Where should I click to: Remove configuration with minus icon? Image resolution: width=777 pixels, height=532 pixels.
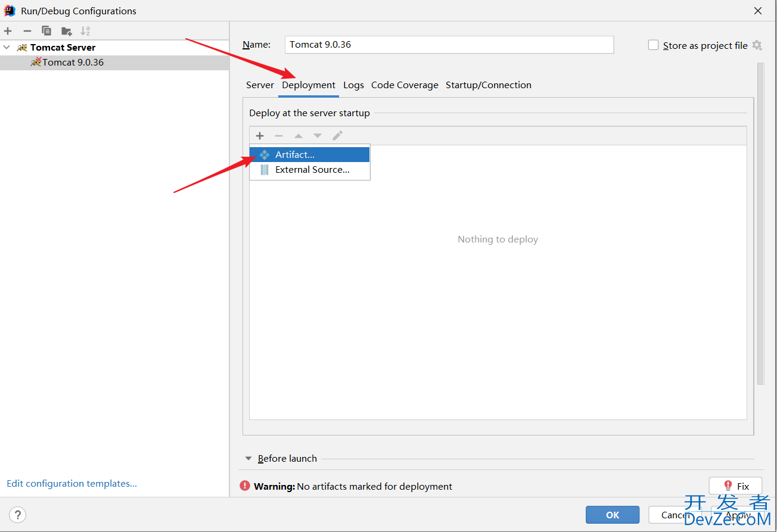[x=27, y=31]
